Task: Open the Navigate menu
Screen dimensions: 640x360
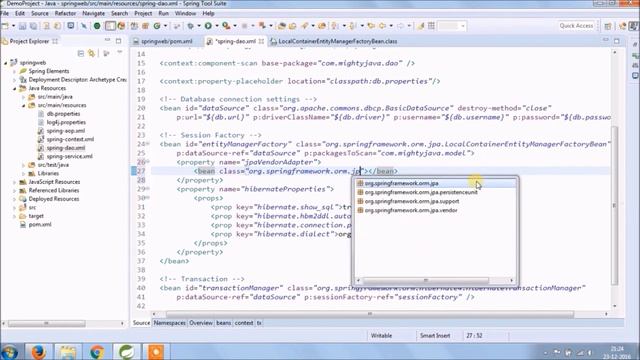Action: coord(93,13)
